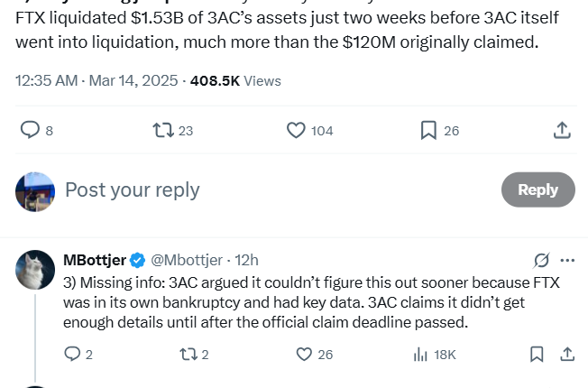Bookmark the main post with 26 bookmarks

pyautogui.click(x=428, y=130)
